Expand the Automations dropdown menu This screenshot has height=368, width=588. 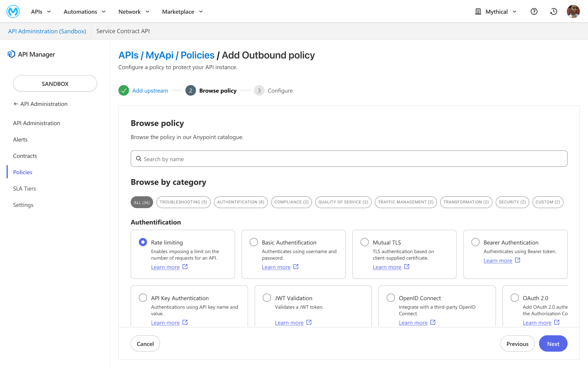coord(85,11)
